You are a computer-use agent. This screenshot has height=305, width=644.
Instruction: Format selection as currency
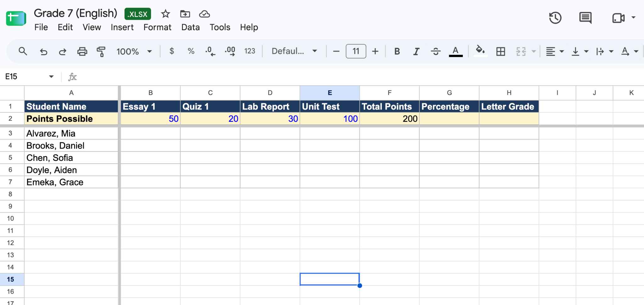(172, 51)
